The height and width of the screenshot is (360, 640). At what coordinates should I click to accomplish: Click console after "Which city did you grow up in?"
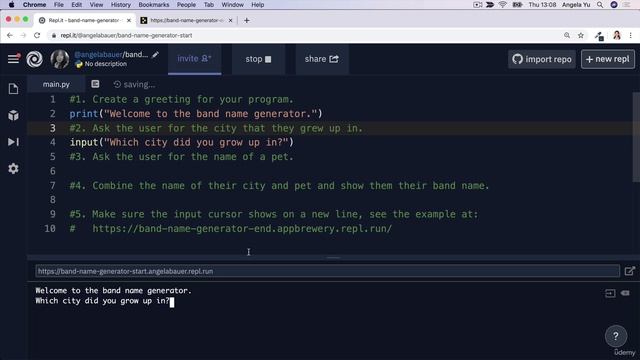tap(172, 302)
